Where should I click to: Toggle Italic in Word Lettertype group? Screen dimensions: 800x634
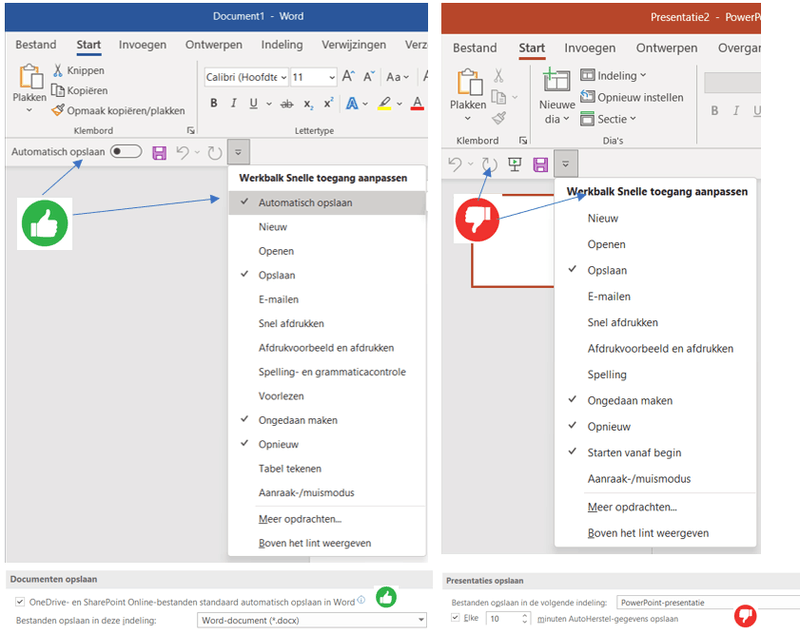pyautogui.click(x=233, y=103)
